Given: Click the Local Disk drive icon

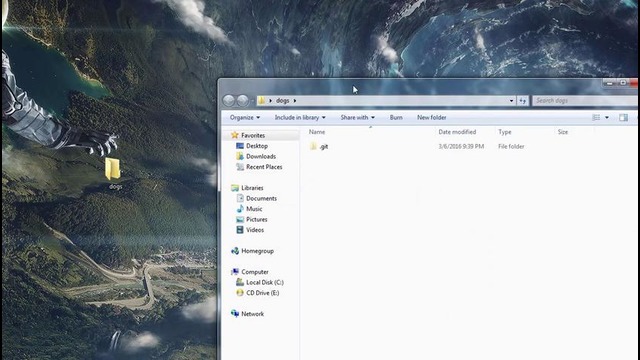Looking at the screenshot, I should click(x=240, y=282).
